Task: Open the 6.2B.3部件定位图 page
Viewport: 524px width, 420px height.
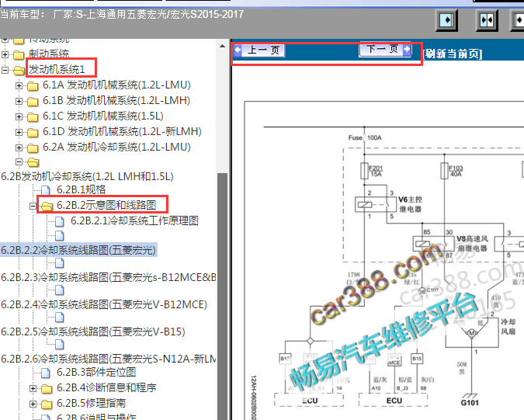Action: pyautogui.click(x=96, y=372)
